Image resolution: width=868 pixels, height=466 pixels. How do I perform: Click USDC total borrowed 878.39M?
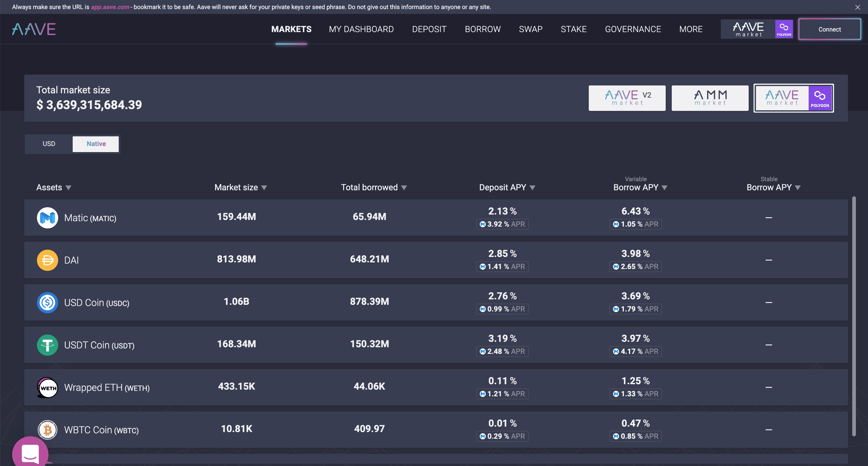coord(369,301)
